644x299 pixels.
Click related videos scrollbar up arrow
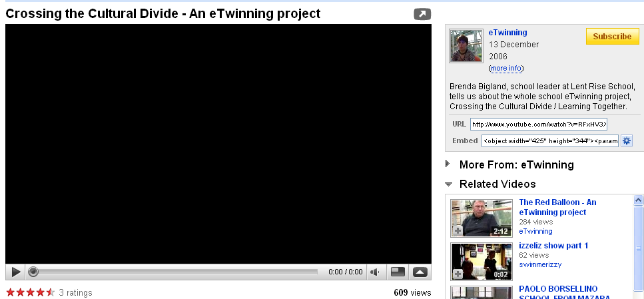click(638, 200)
